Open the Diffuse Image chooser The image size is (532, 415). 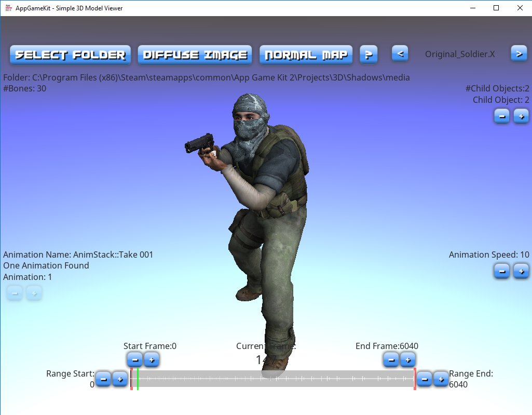pyautogui.click(x=195, y=55)
